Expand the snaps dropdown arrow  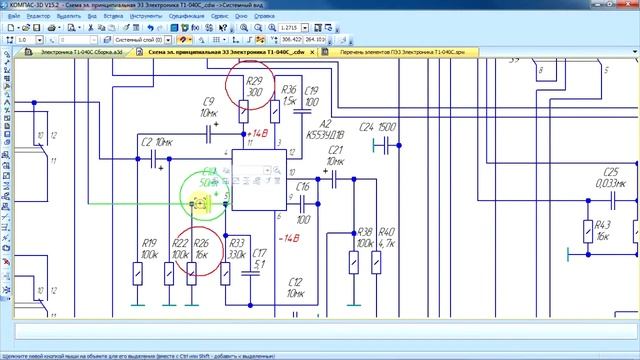(x=190, y=40)
